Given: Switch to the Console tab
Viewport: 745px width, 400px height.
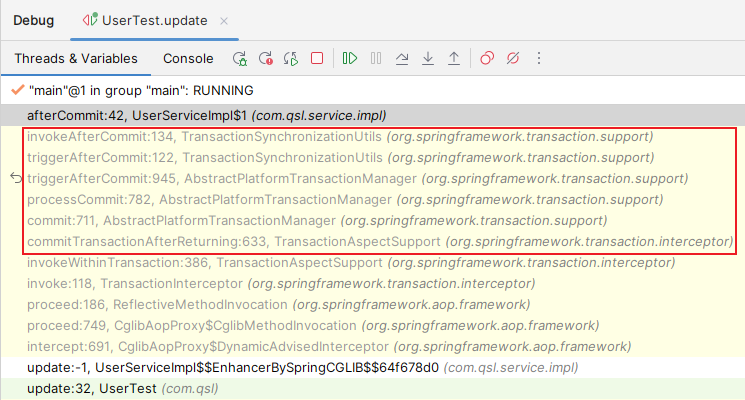Looking at the screenshot, I should (188, 58).
